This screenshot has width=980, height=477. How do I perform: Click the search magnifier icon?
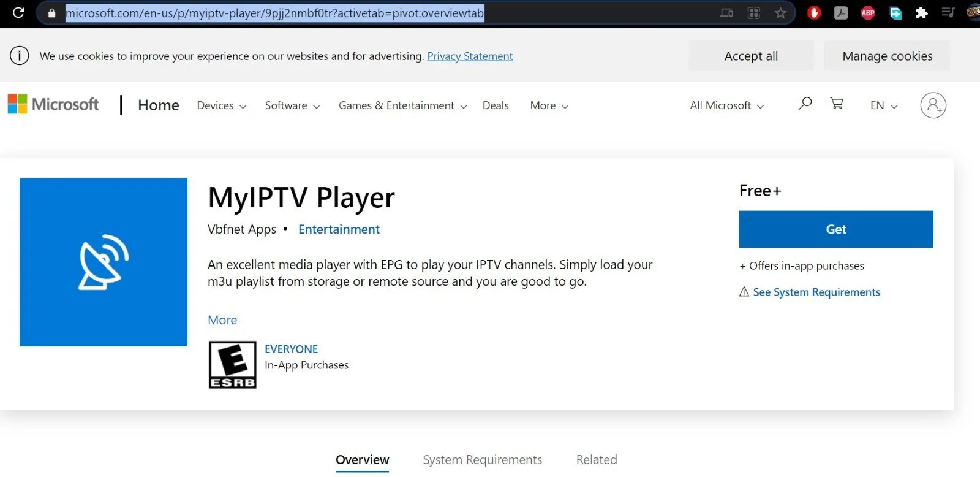click(805, 104)
